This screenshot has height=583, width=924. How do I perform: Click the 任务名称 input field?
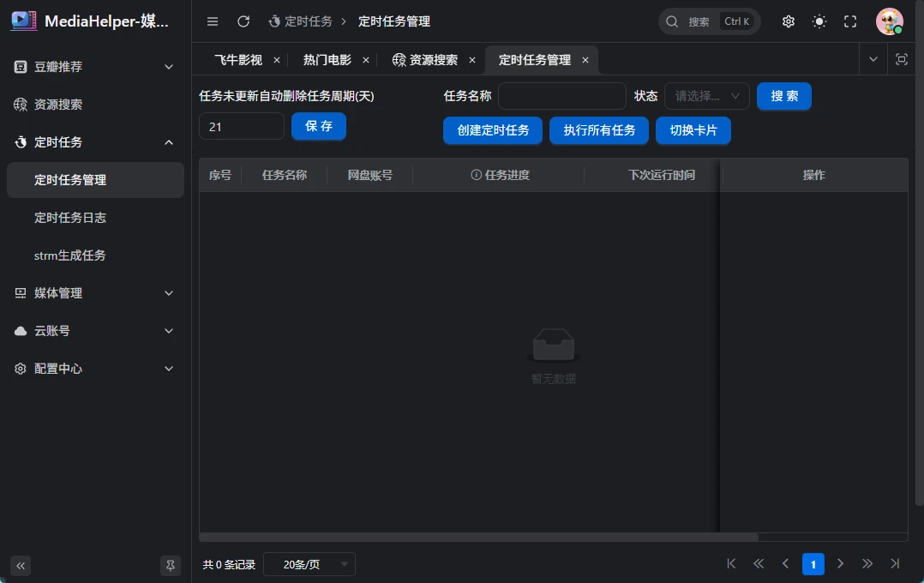tap(561, 96)
